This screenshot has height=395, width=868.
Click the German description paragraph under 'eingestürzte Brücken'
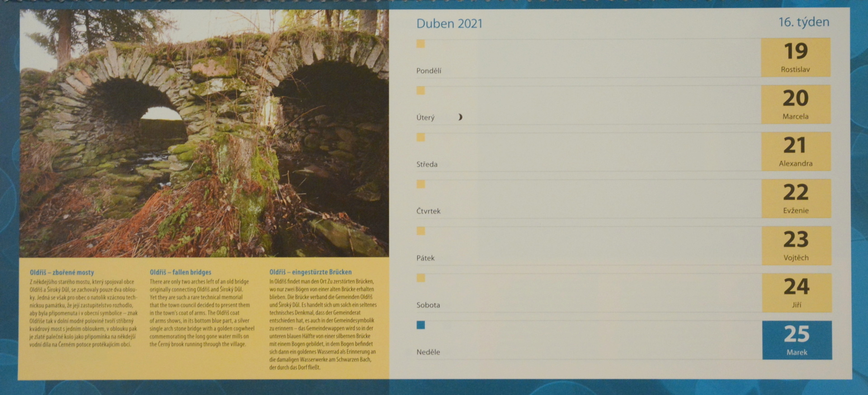(323, 324)
